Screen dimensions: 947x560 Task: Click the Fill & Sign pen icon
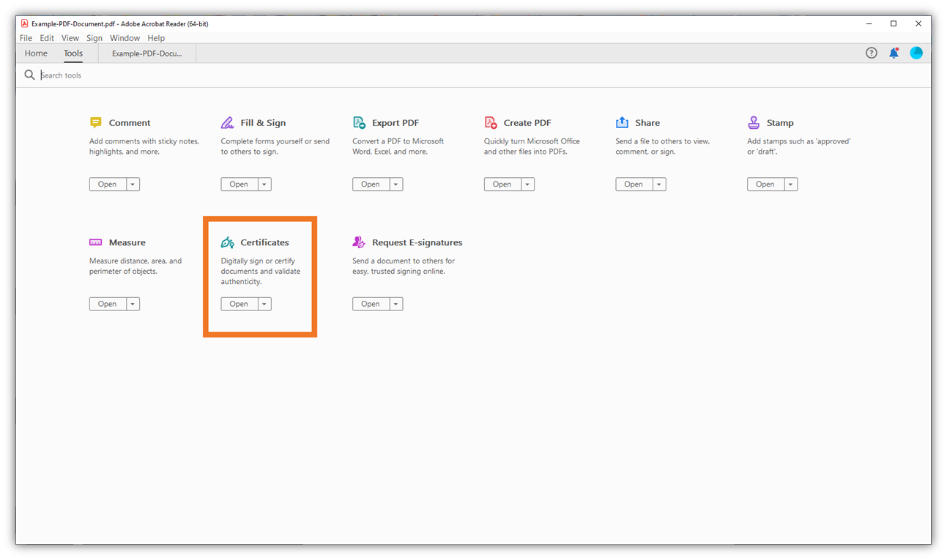coord(227,122)
